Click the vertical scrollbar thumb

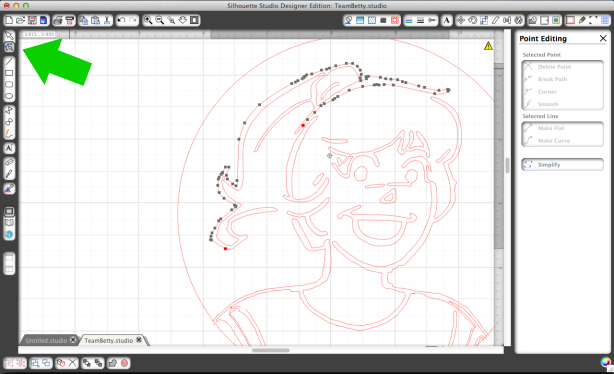[507, 165]
